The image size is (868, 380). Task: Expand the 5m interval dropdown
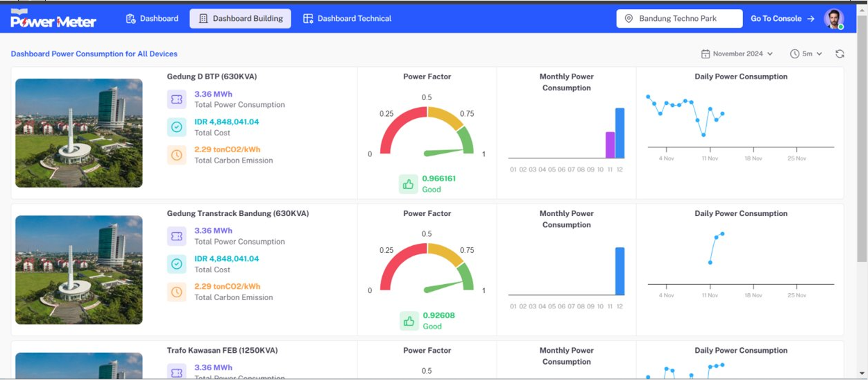coord(806,53)
